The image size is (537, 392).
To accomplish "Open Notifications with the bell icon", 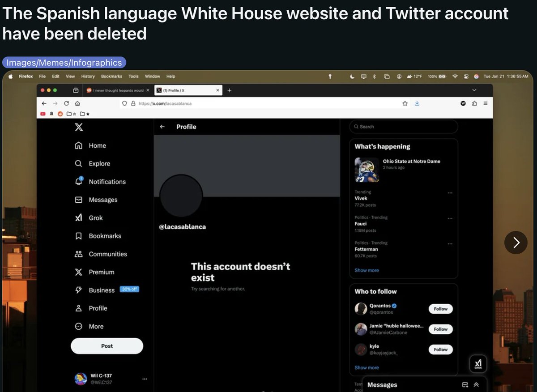I will 100,182.
